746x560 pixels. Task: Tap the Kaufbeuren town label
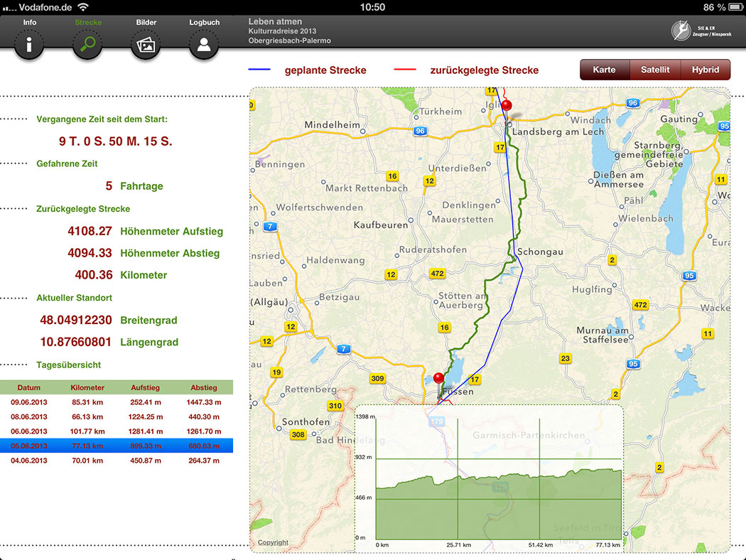[381, 225]
